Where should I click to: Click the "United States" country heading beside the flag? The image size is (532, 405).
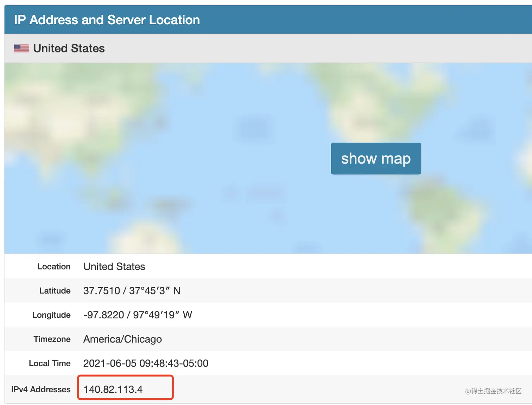[x=69, y=48]
